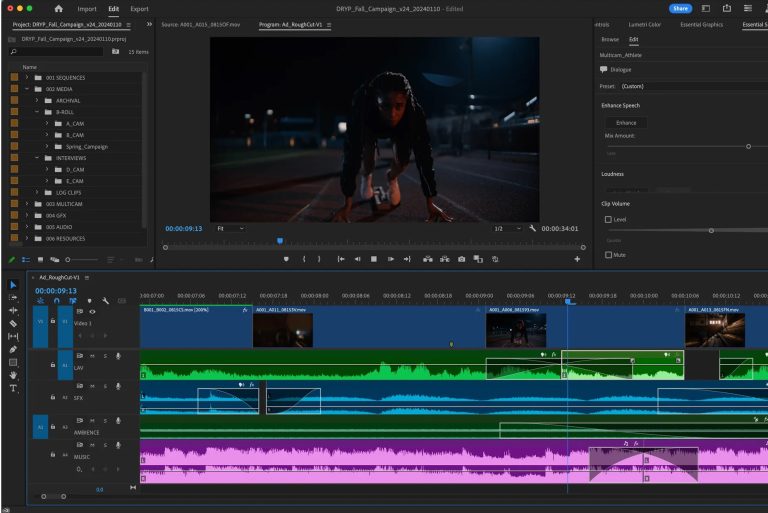Add a marker in the timeline header

coord(89,301)
